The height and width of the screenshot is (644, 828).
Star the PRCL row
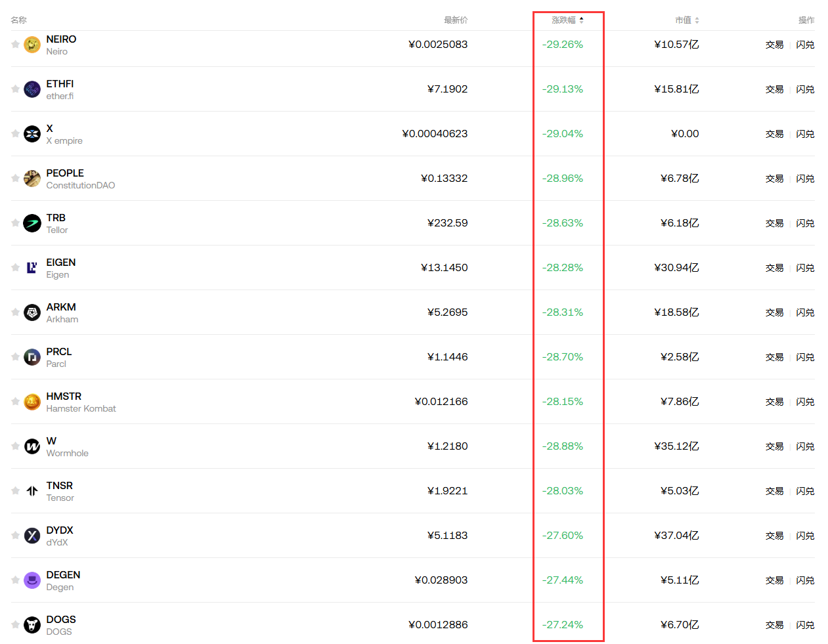point(15,356)
